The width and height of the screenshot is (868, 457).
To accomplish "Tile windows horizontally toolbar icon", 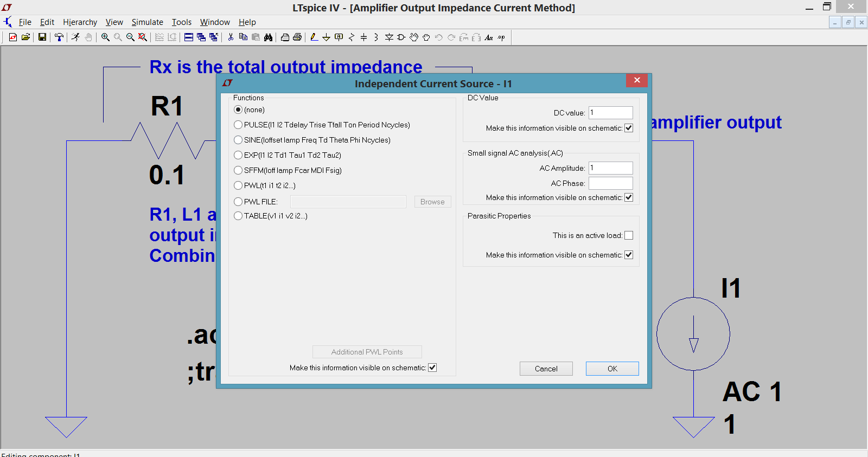I will pyautogui.click(x=189, y=37).
